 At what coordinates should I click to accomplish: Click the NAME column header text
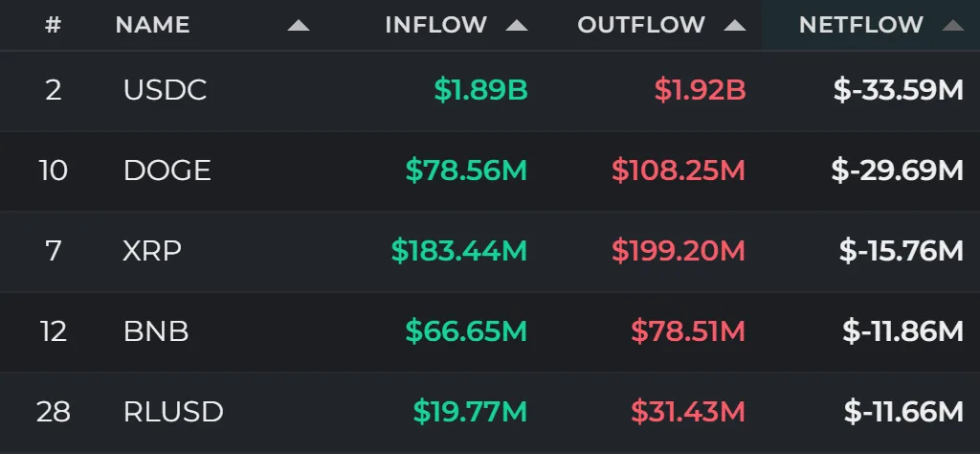click(152, 25)
